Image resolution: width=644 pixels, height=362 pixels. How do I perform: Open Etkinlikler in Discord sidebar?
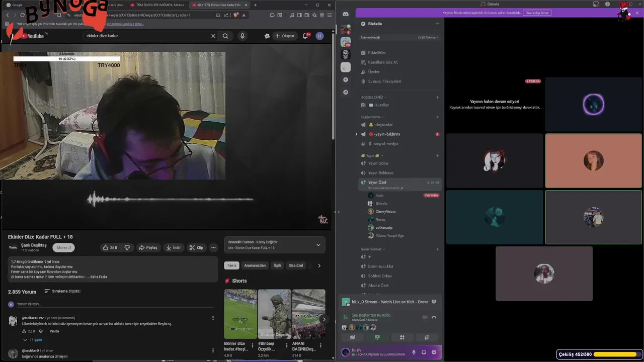pyautogui.click(x=399, y=52)
